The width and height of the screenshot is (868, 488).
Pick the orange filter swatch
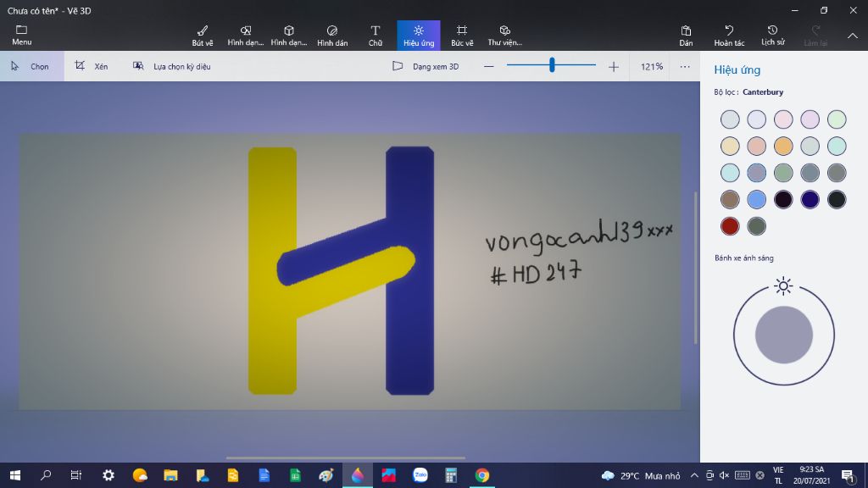783,146
